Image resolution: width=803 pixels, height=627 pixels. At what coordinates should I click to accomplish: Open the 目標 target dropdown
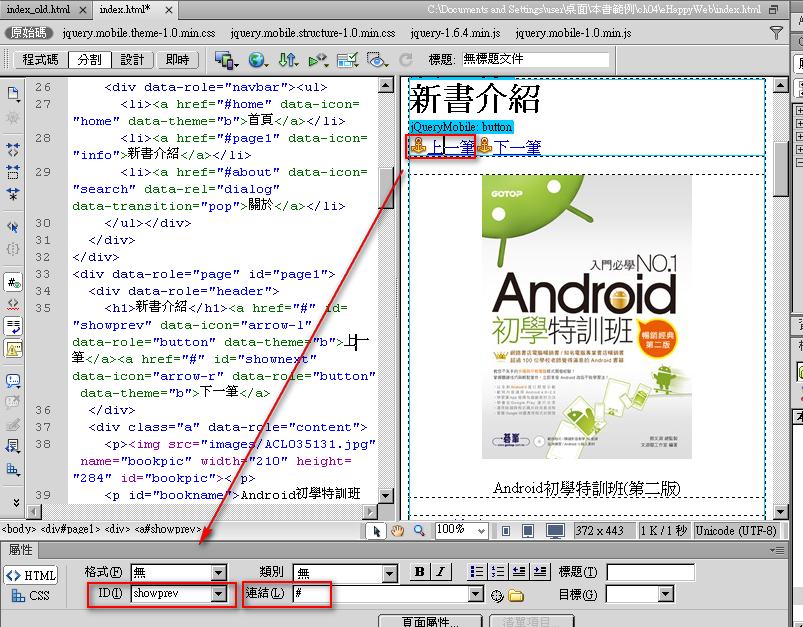(x=665, y=594)
